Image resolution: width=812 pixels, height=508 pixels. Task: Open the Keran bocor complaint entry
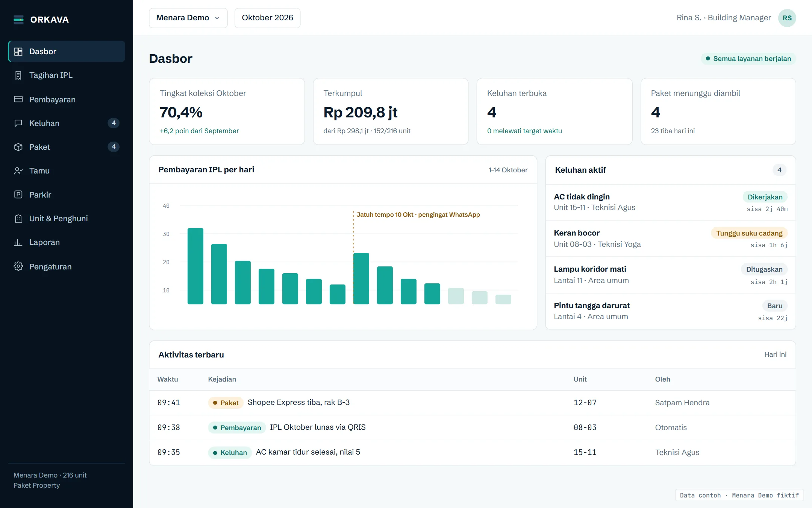pyautogui.click(x=670, y=239)
